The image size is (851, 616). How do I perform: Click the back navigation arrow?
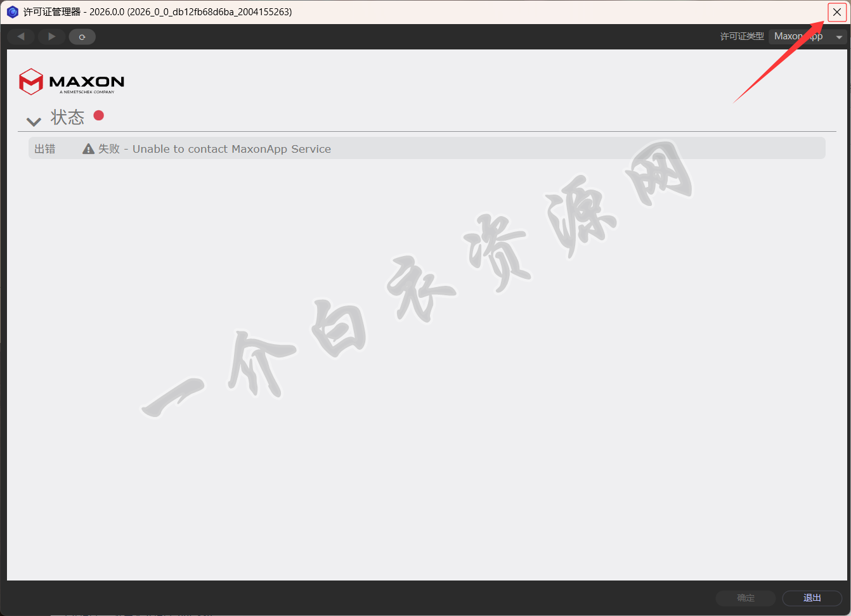point(21,37)
